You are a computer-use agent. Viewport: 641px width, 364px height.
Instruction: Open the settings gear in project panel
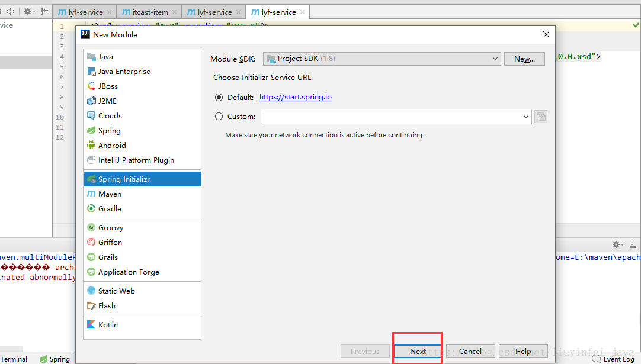(x=30, y=11)
